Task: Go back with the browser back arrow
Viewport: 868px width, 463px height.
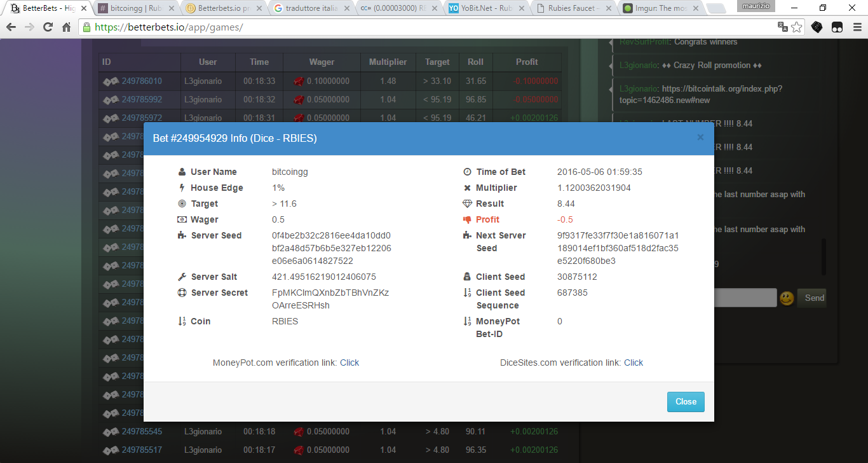Action: point(11,27)
